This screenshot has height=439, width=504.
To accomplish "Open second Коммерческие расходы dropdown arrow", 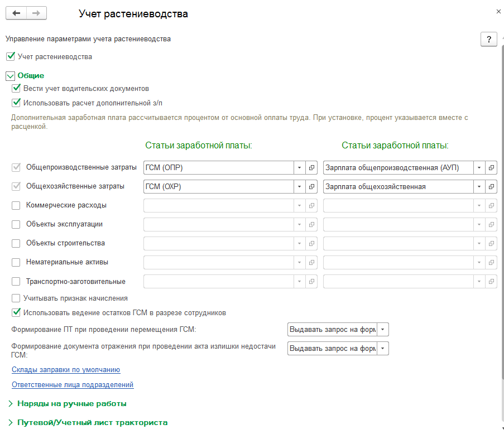I will pyautogui.click(x=479, y=205).
